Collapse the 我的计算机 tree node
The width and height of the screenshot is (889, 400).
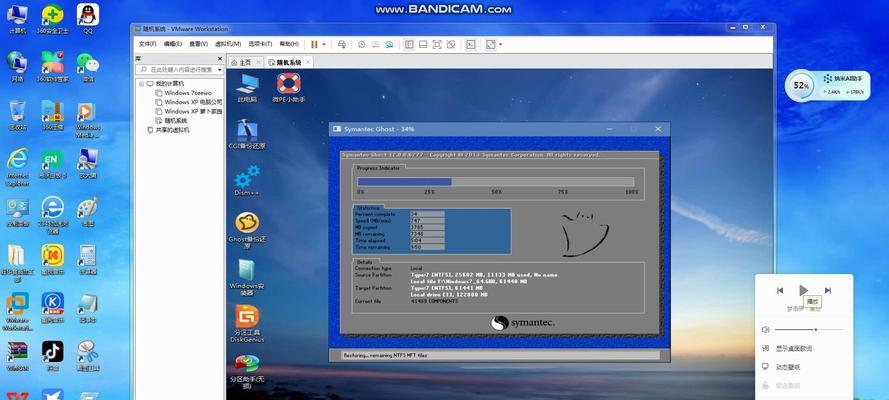141,83
